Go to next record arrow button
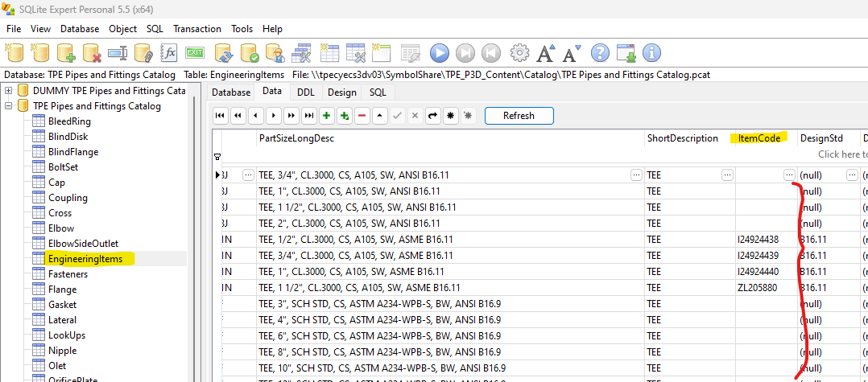 pyautogui.click(x=274, y=116)
